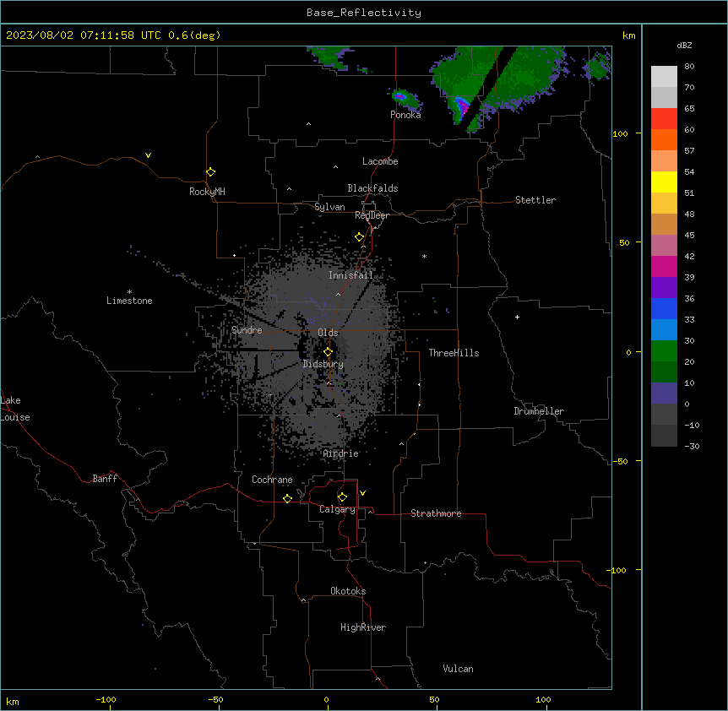
Task: Click the yellow V marker east of Calgary
Action: coord(362,493)
